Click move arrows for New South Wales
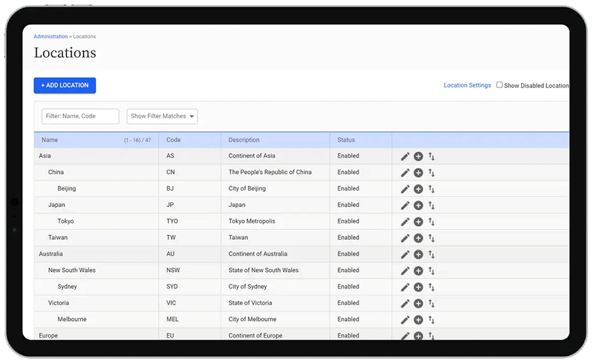The image size is (592, 364). click(x=431, y=271)
